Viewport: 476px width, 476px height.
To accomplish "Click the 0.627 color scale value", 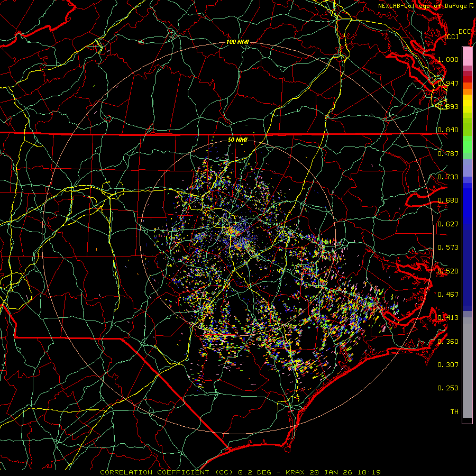I will 448,224.
